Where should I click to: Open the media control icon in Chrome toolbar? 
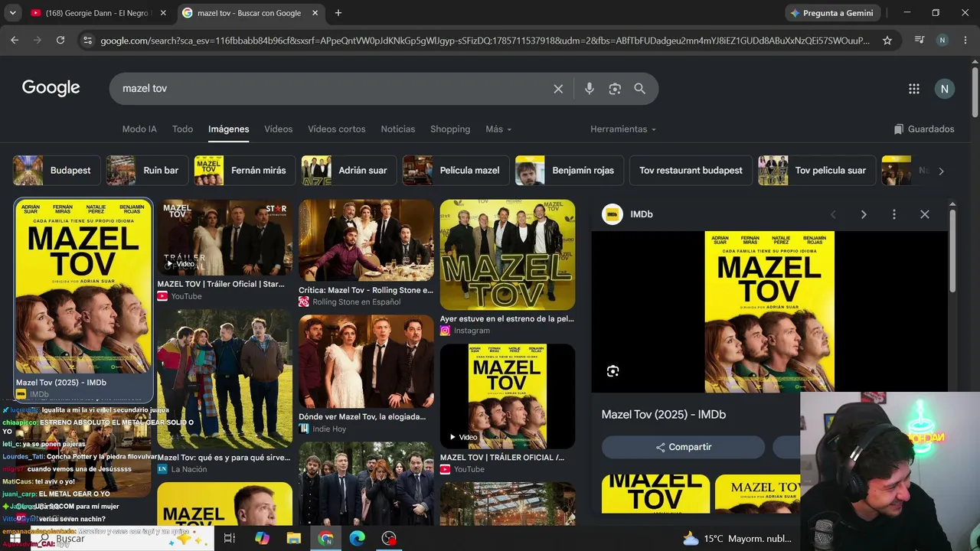pos(920,41)
